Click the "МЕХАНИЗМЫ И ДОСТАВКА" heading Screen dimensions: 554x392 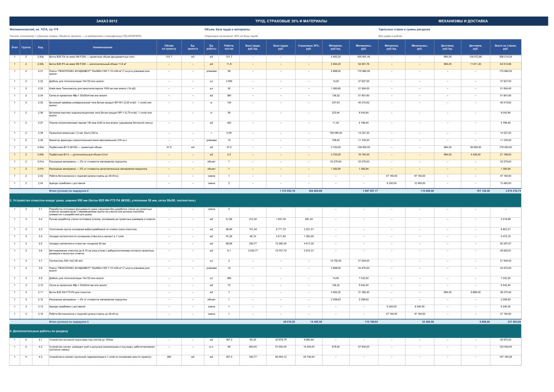pos(463,21)
